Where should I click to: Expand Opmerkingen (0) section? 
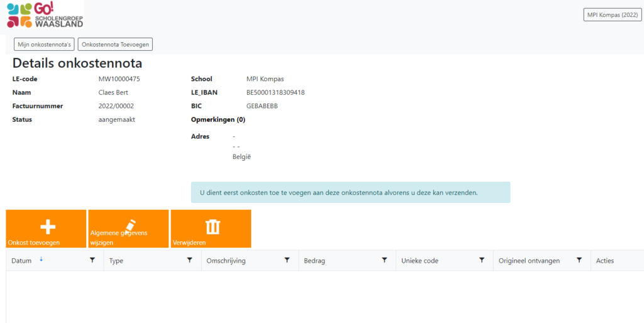(218, 119)
